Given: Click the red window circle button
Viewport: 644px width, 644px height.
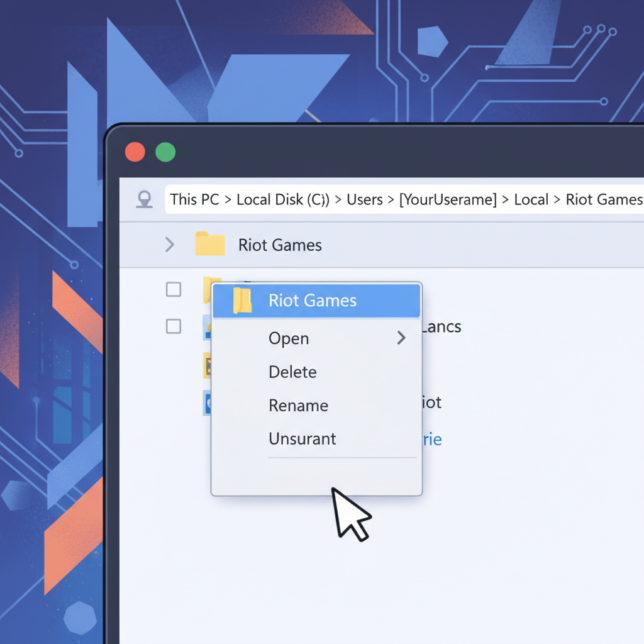Looking at the screenshot, I should coord(135,152).
